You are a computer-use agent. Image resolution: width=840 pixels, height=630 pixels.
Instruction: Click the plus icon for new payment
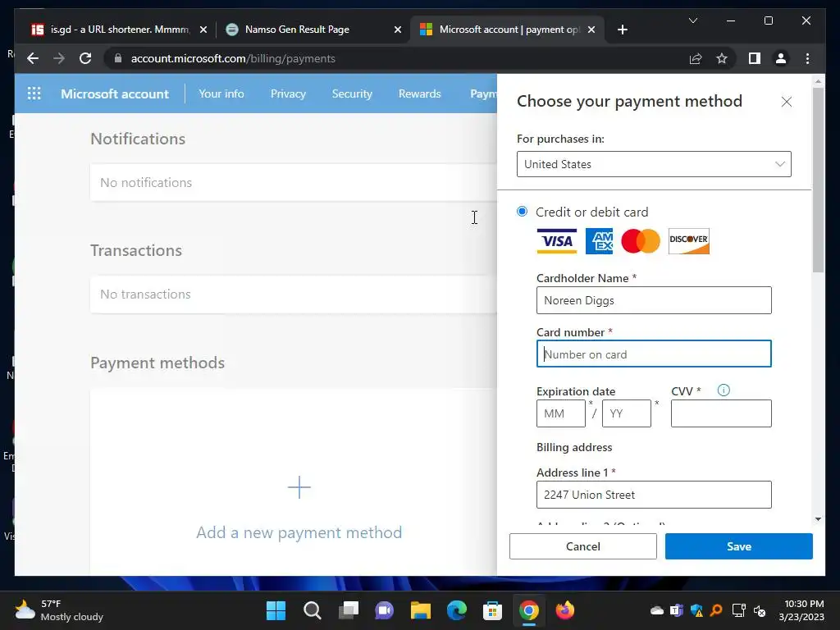pos(299,487)
